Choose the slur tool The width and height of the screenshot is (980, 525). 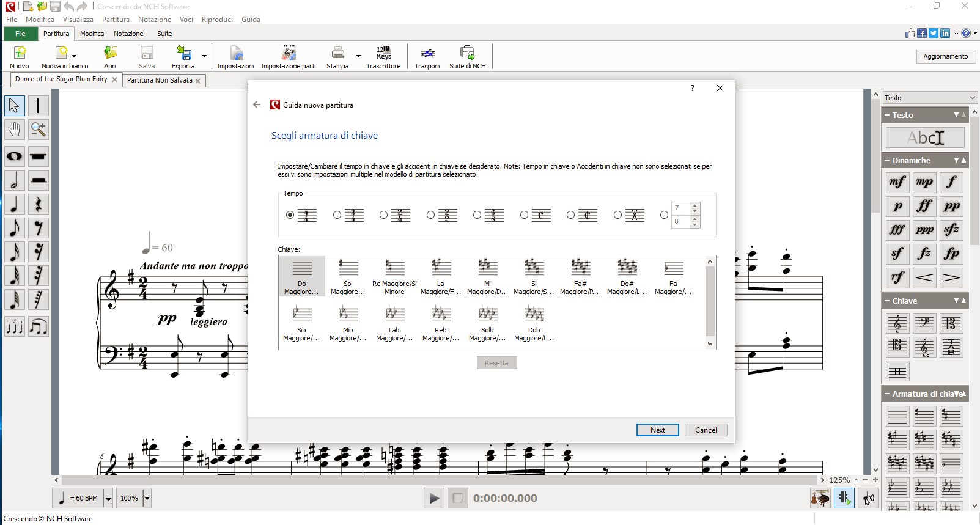tap(38, 327)
